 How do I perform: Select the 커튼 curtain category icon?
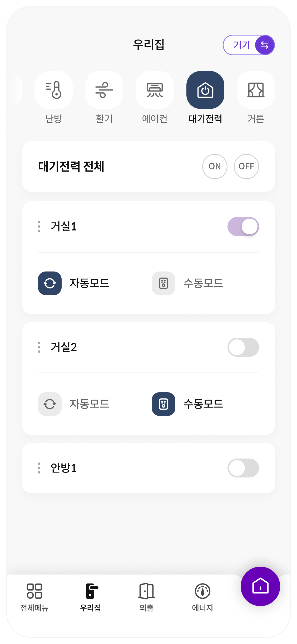(256, 90)
